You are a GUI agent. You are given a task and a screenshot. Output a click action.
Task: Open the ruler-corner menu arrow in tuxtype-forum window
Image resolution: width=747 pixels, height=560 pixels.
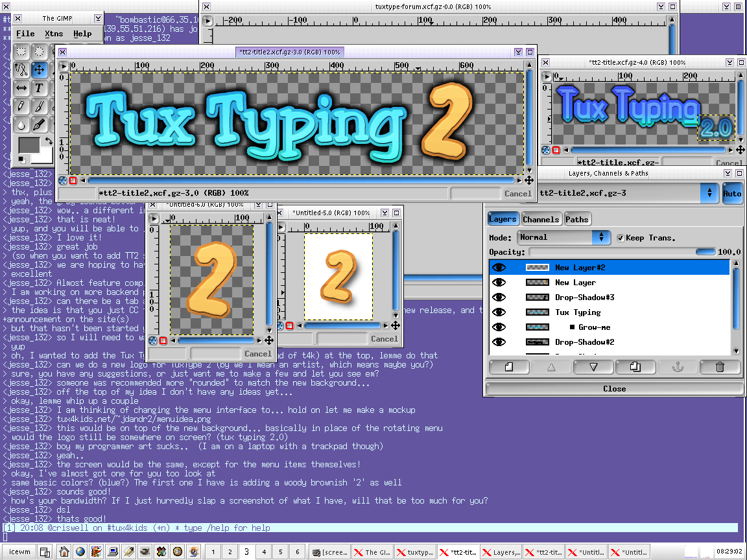click(207, 21)
